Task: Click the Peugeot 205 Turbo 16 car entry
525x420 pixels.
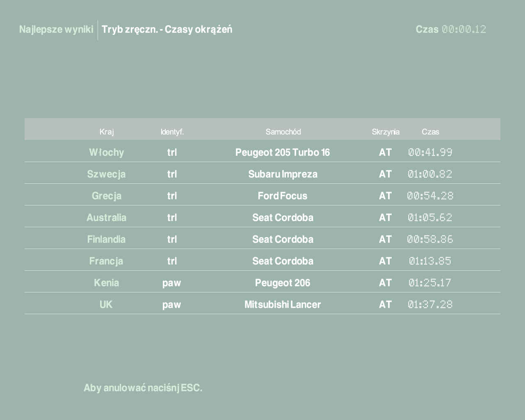Action: (283, 153)
